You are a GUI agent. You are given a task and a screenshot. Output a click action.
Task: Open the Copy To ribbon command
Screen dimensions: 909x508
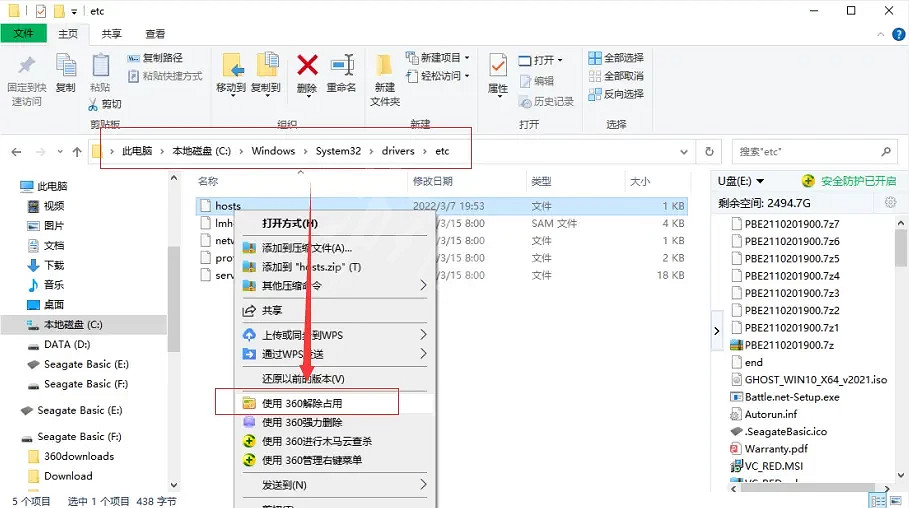tap(266, 74)
